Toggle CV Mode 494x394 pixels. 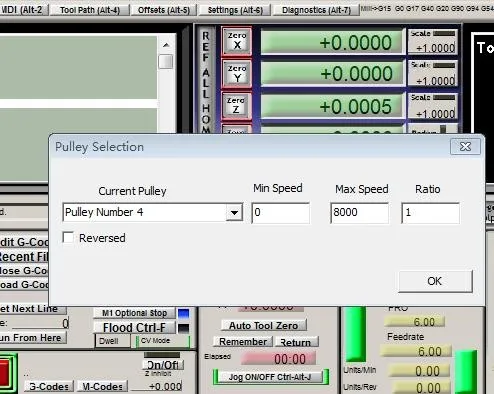(x=163, y=341)
